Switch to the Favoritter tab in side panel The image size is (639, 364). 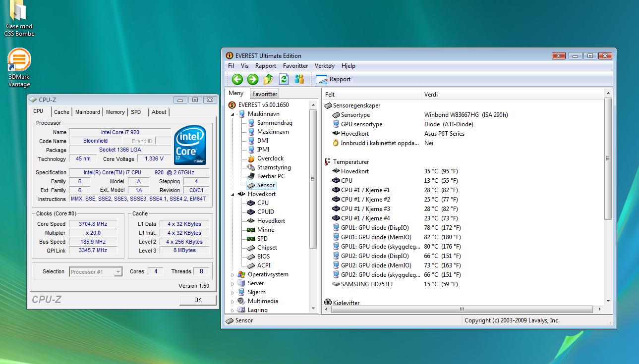(265, 94)
